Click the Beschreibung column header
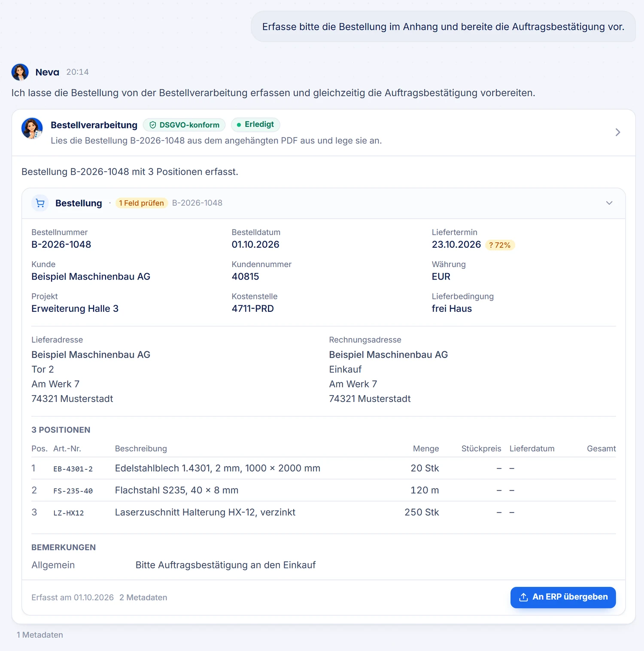 pos(141,449)
